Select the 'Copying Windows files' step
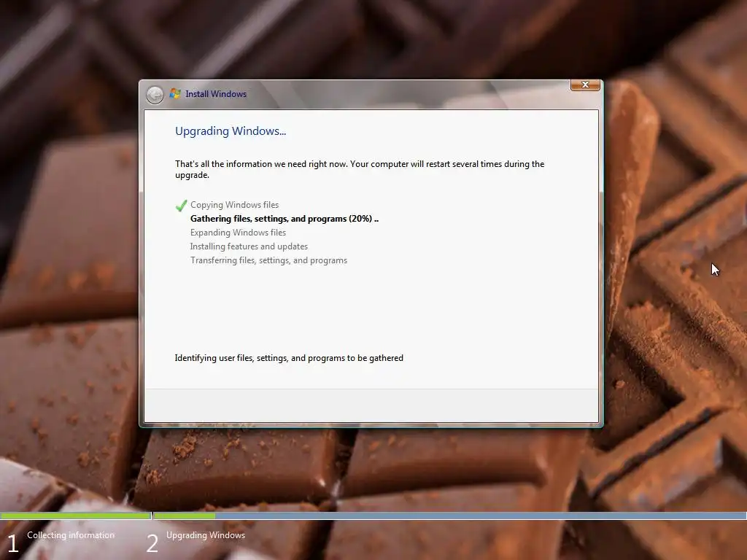The image size is (747, 560). (x=234, y=205)
